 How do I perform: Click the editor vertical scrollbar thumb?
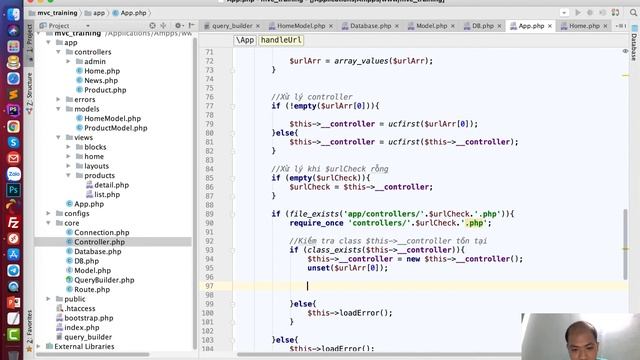[625, 244]
